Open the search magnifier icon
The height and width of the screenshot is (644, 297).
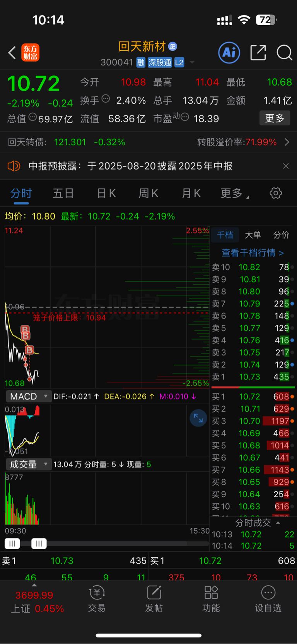(284, 53)
